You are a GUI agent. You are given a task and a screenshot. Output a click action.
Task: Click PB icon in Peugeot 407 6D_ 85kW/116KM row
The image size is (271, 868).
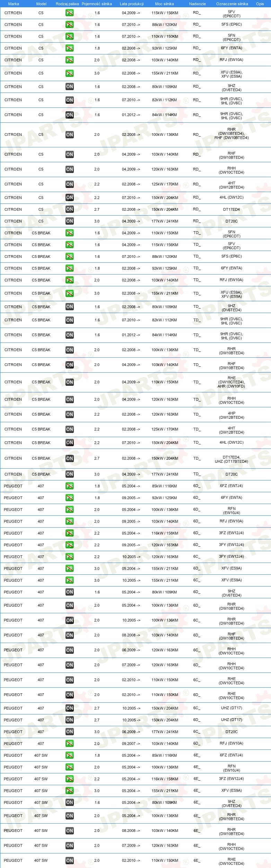70,486
